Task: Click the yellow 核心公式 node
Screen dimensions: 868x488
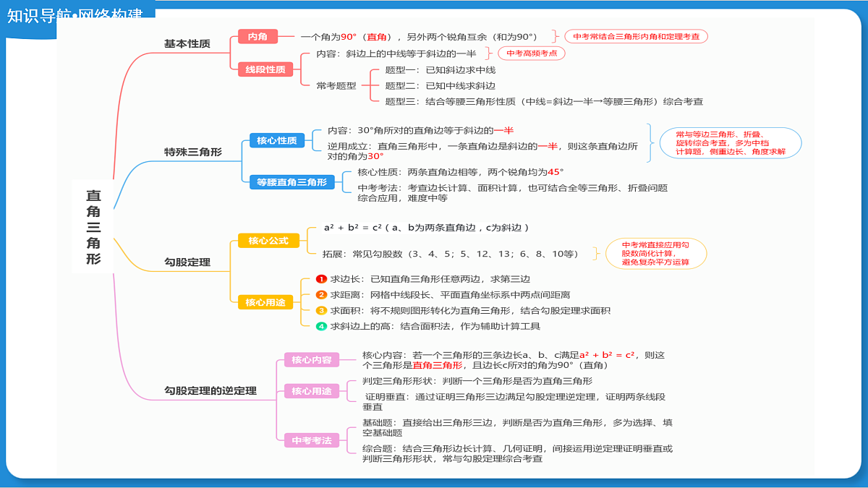Action: tap(268, 240)
